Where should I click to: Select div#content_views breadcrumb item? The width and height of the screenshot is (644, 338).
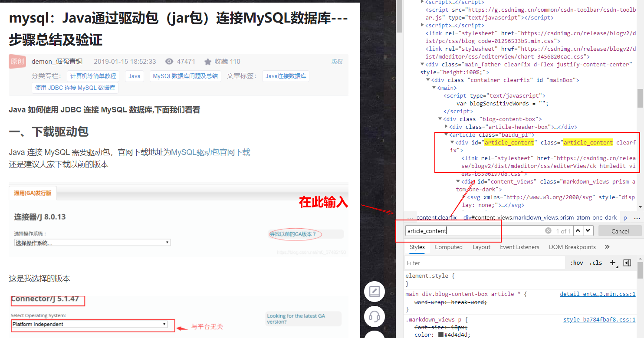click(540, 218)
